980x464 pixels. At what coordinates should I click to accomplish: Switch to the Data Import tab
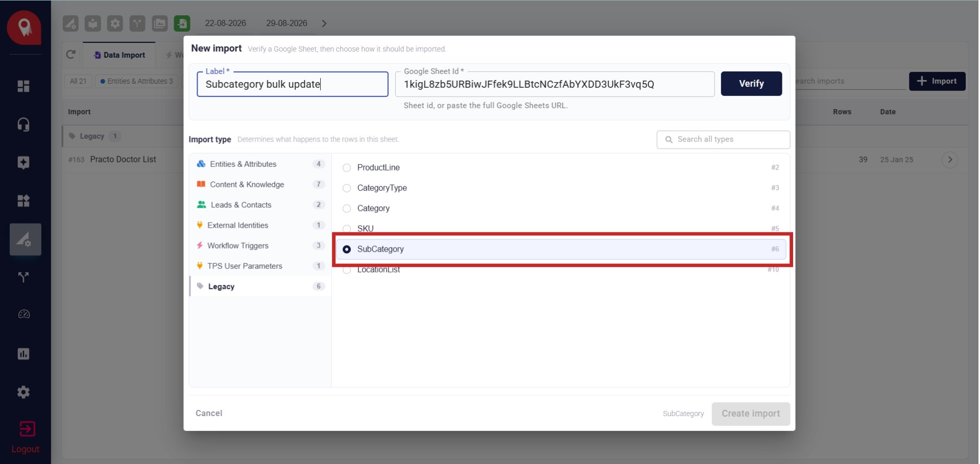119,55
